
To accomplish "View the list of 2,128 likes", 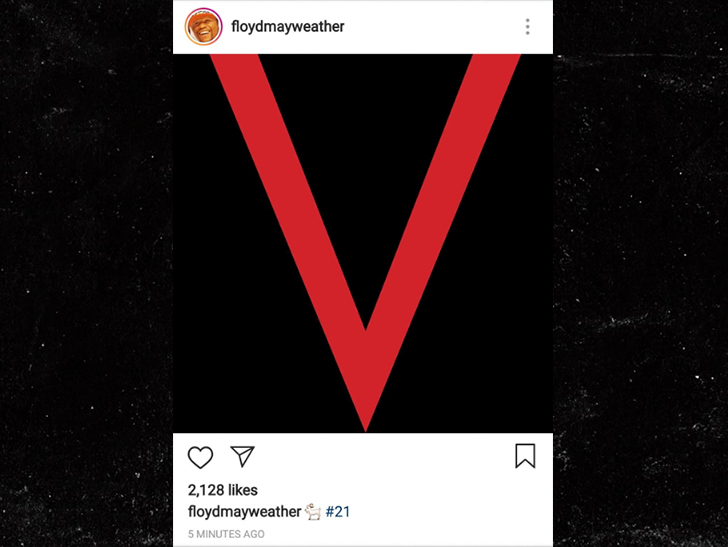I will (x=222, y=490).
